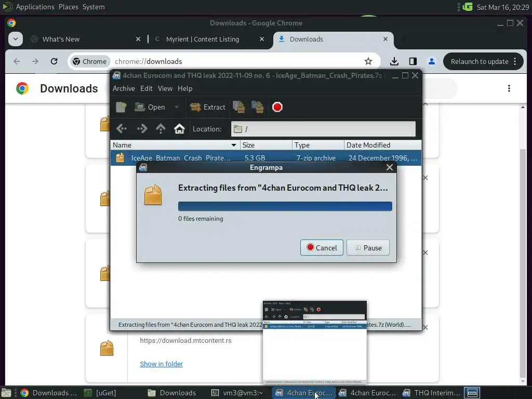The height and width of the screenshot is (399, 532).
Task: Open Chrome downloads tray icon
Action: point(394,61)
